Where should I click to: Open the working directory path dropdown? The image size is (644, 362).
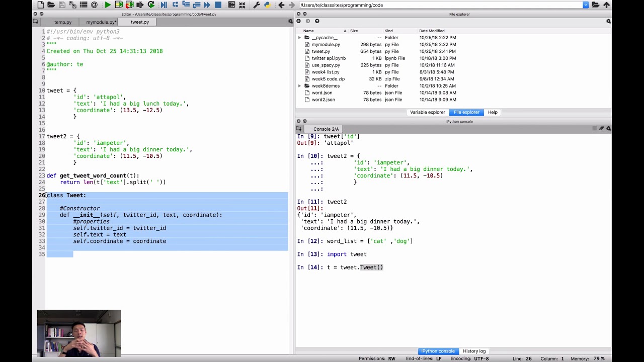point(586,5)
